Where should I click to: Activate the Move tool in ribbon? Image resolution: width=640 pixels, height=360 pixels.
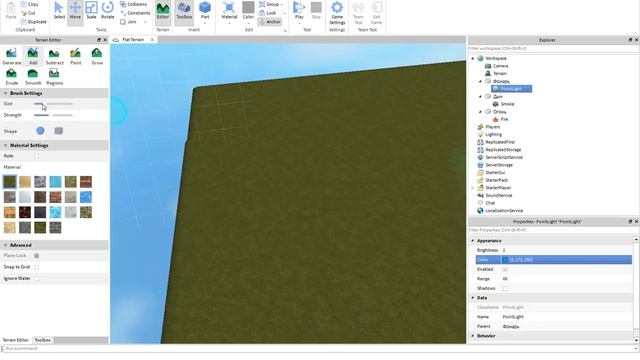pos(75,11)
